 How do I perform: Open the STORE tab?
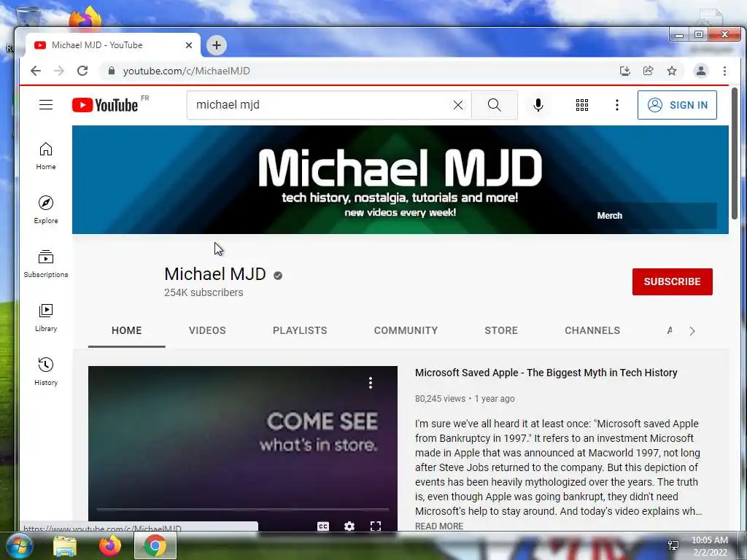click(501, 330)
